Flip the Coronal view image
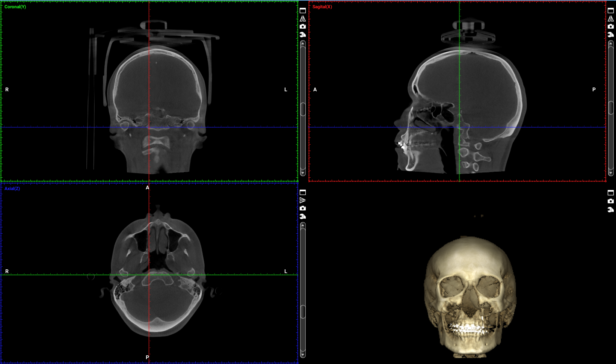 303,18
